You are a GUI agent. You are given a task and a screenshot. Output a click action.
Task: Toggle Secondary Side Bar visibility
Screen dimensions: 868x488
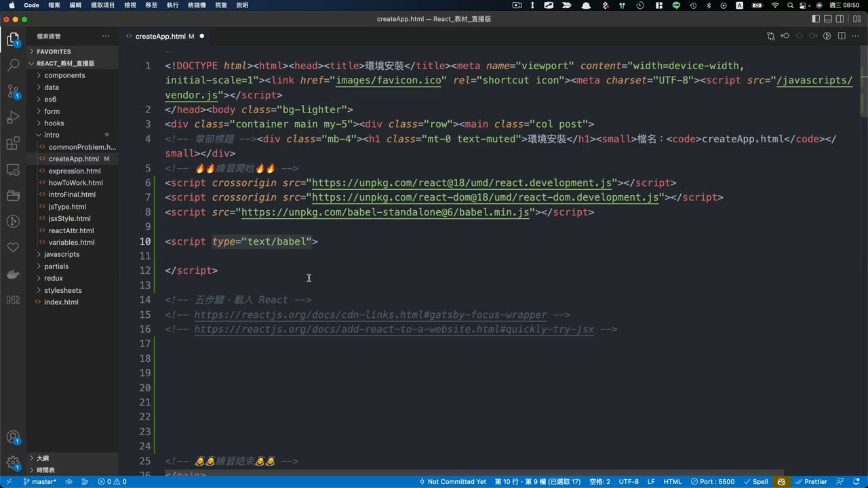(840, 19)
